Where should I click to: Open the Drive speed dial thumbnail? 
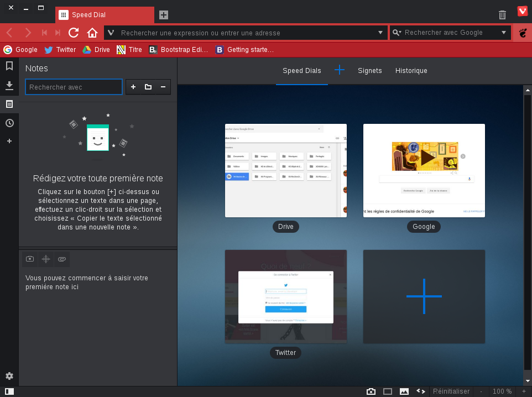pos(285,170)
